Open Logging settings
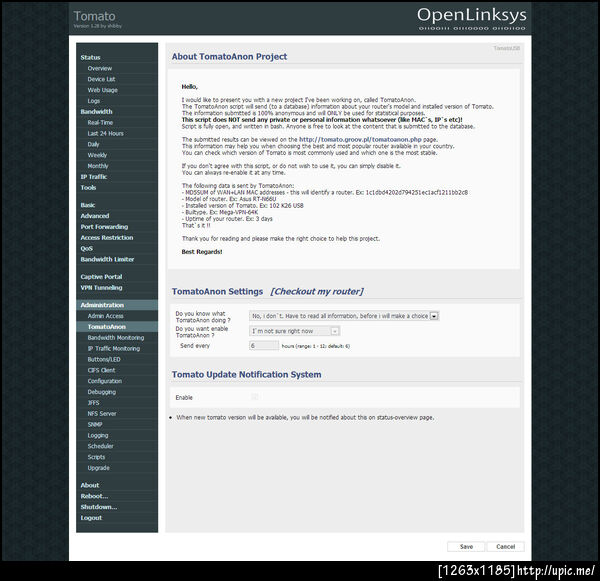600x581 pixels. coord(98,436)
